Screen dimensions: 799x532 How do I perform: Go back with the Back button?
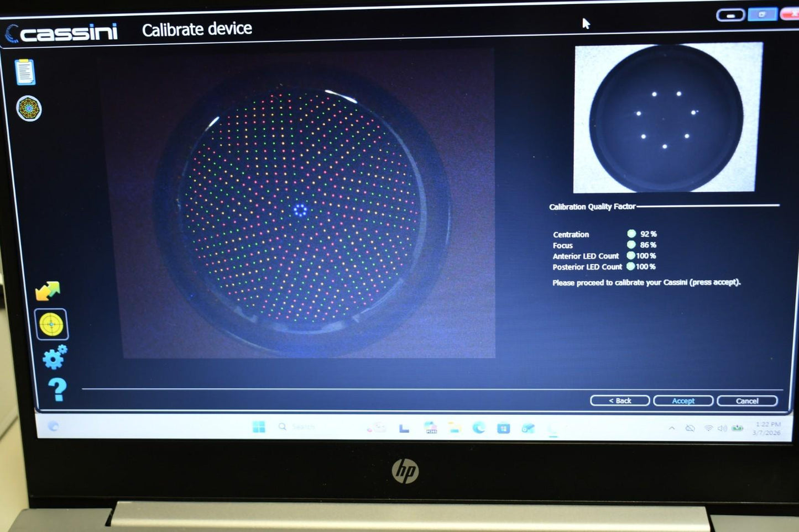coord(620,401)
